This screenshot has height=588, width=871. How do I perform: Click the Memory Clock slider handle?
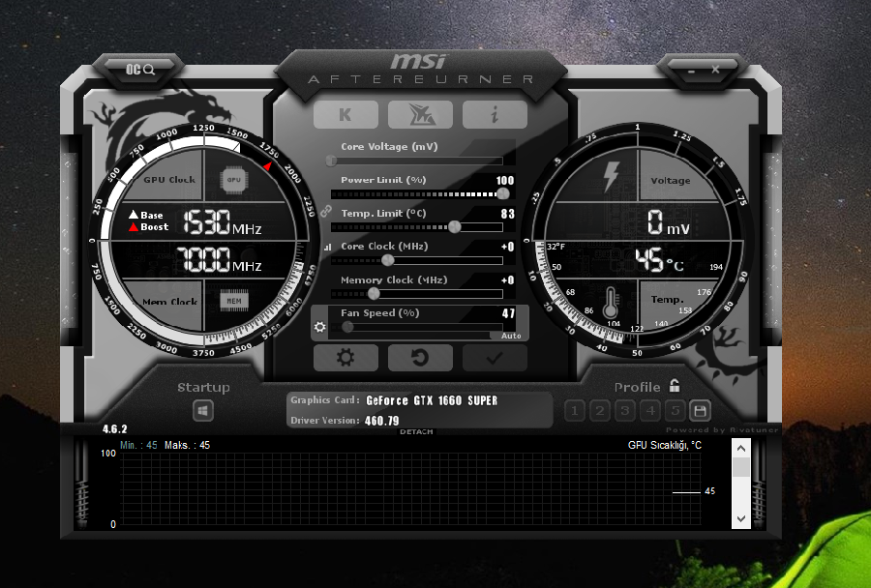click(x=374, y=293)
